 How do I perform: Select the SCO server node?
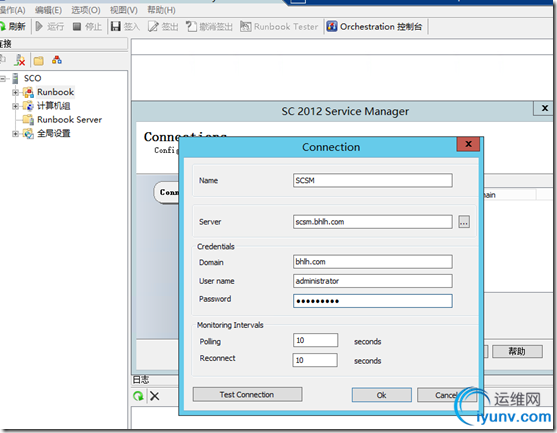point(32,78)
